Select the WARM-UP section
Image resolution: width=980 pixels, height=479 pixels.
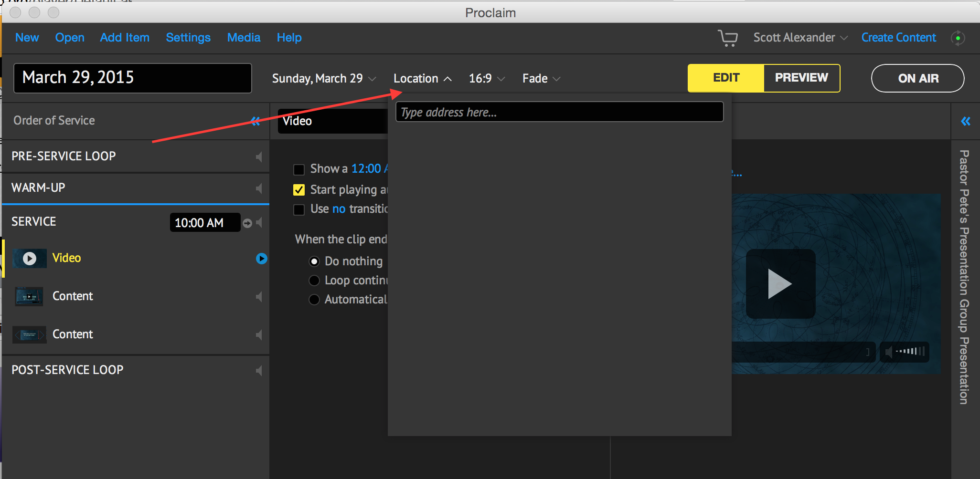[x=136, y=188]
